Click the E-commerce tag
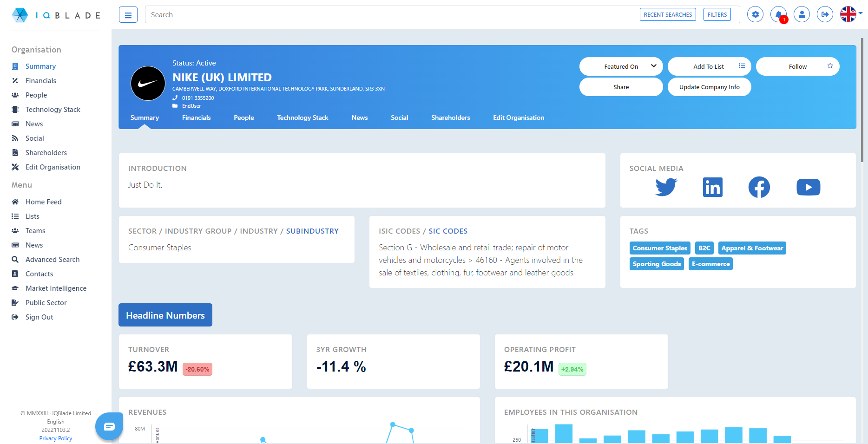The height and width of the screenshot is (444, 868). (x=710, y=264)
